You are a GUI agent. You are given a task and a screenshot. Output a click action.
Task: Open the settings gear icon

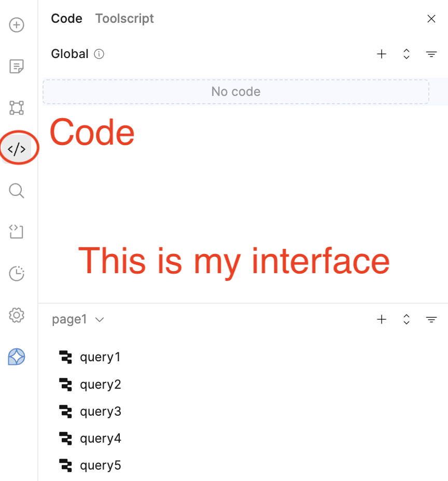(17, 315)
